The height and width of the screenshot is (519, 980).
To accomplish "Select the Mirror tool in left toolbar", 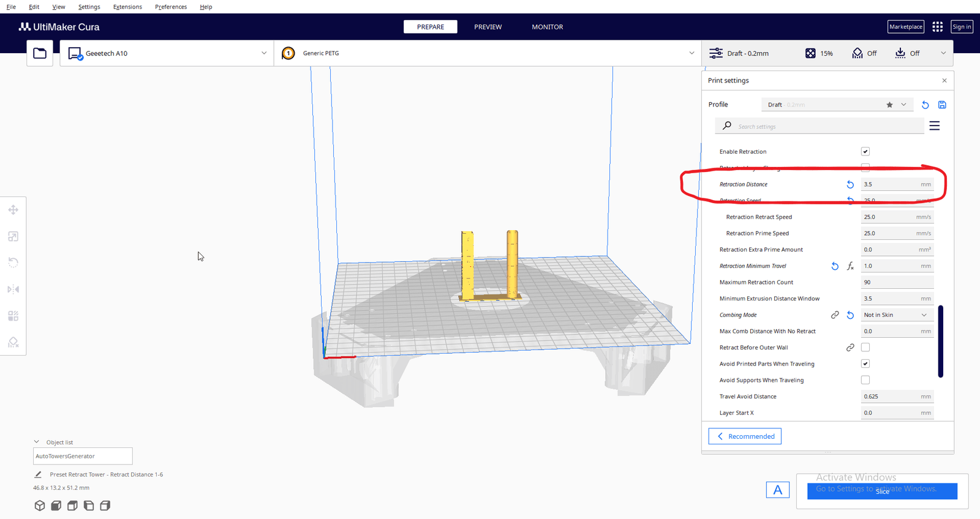I will 13,289.
